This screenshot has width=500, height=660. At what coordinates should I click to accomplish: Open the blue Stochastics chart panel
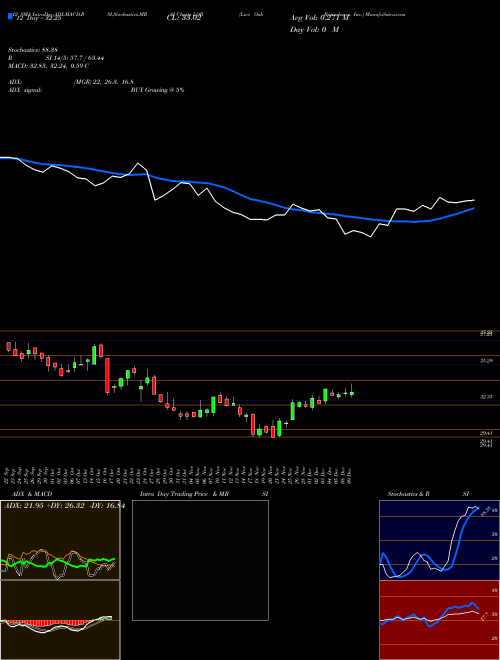439,540
